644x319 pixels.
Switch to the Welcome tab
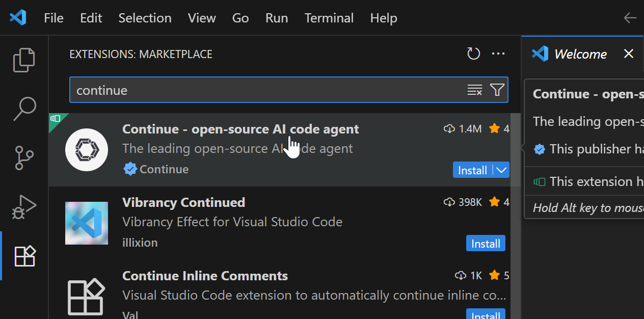(580, 54)
